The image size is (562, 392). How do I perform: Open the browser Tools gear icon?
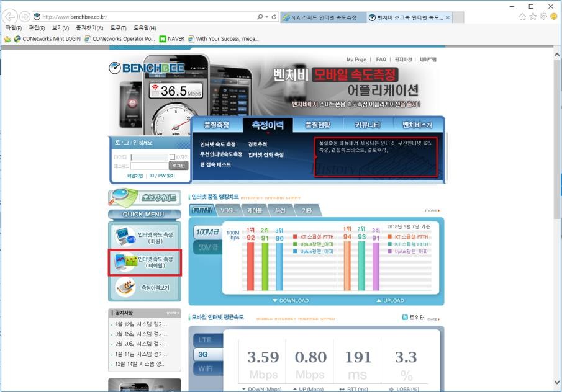tap(543, 17)
